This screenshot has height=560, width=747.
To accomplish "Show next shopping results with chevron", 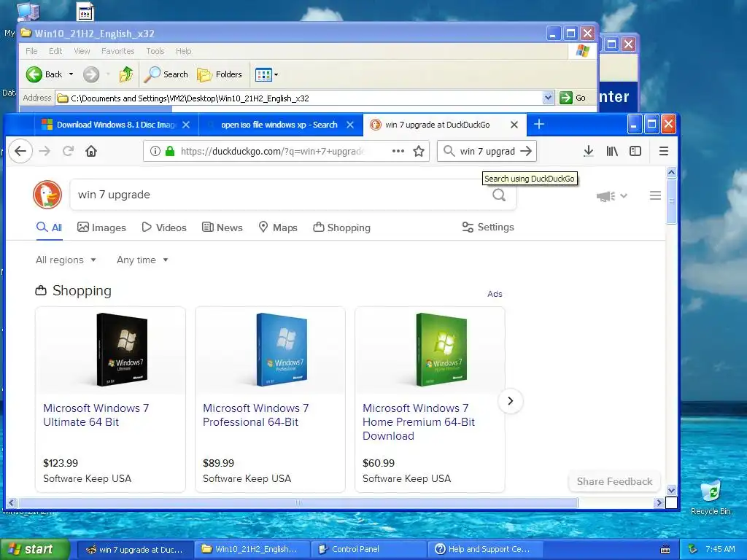I will [x=510, y=401].
